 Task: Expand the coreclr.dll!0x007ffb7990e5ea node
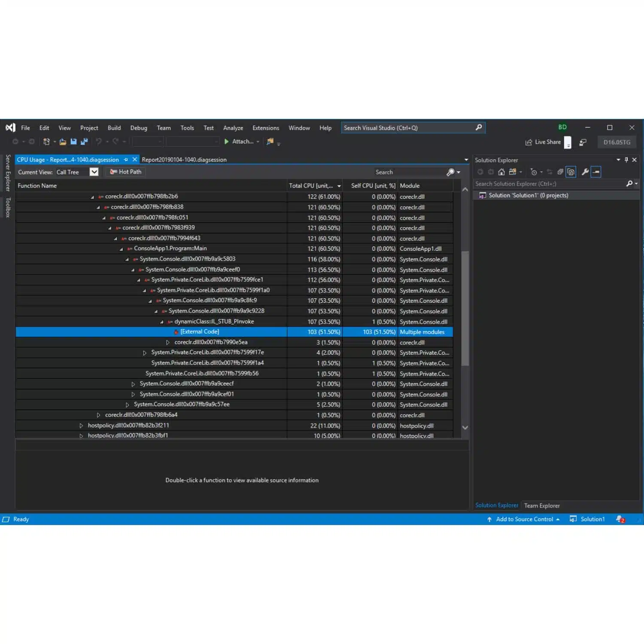(168, 342)
